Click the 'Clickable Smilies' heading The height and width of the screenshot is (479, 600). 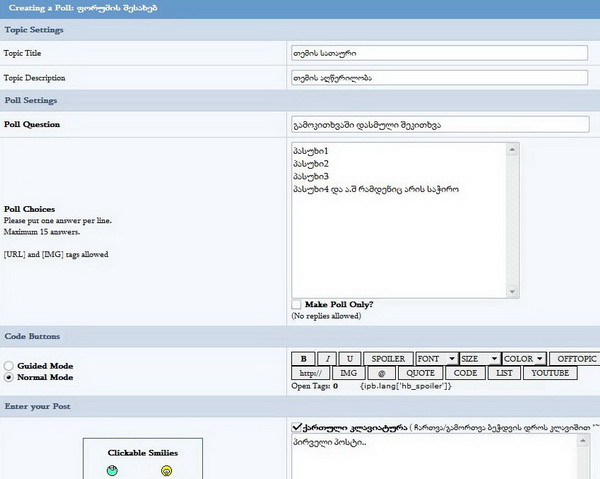coord(143,453)
